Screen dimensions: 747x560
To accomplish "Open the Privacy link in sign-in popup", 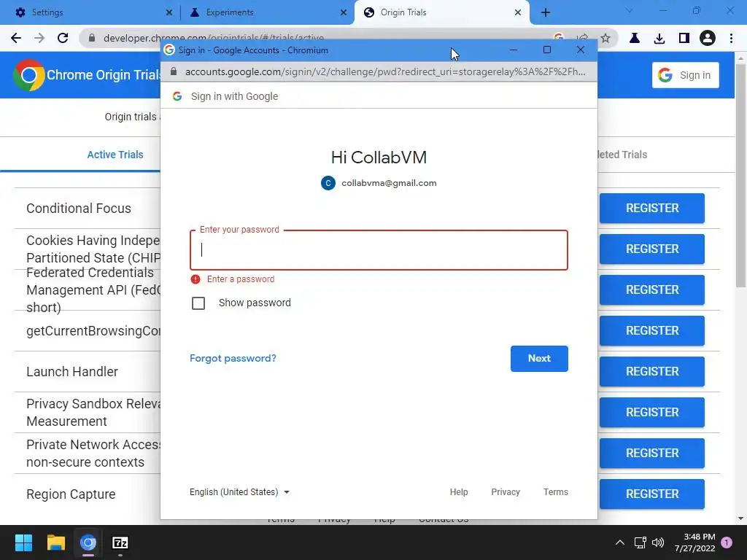I will coord(506,492).
